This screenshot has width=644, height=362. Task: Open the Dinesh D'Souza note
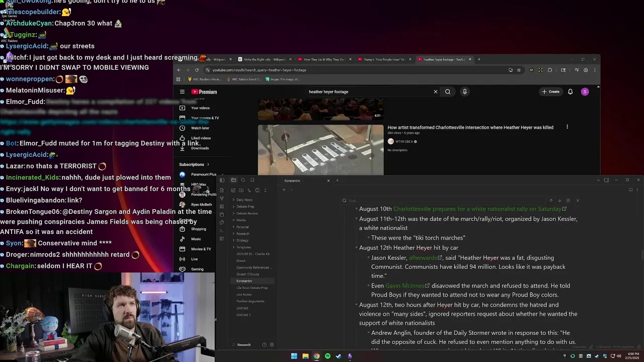tap(248, 274)
